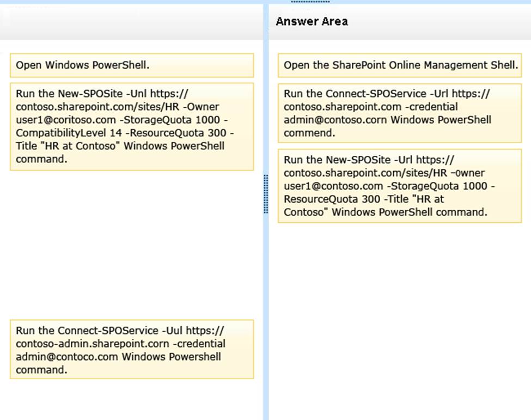Click the New-SPOSite command in Answer Area
Image resolution: width=531 pixels, height=420 pixels.
[x=400, y=186]
